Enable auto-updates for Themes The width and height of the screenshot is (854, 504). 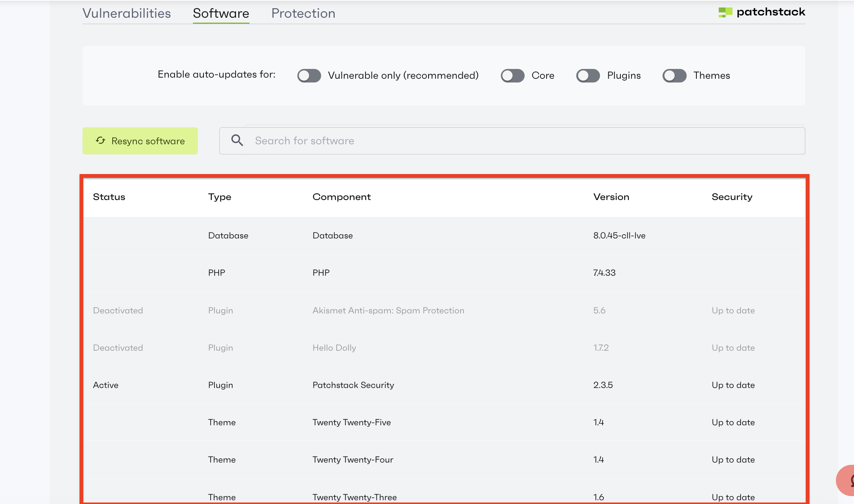coord(674,75)
